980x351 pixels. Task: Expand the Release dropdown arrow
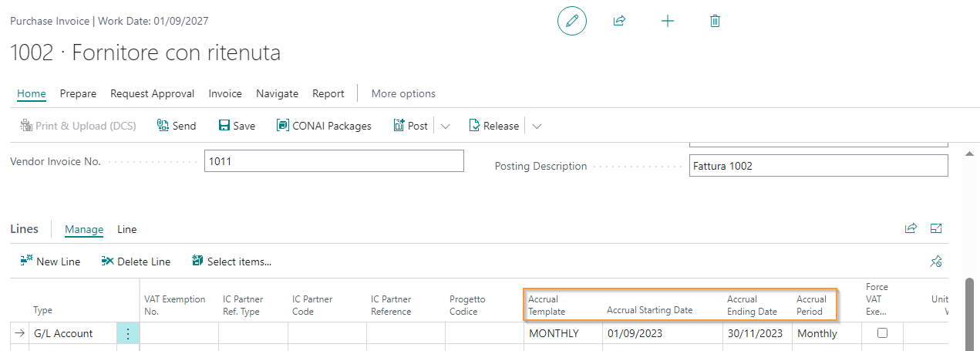point(537,126)
